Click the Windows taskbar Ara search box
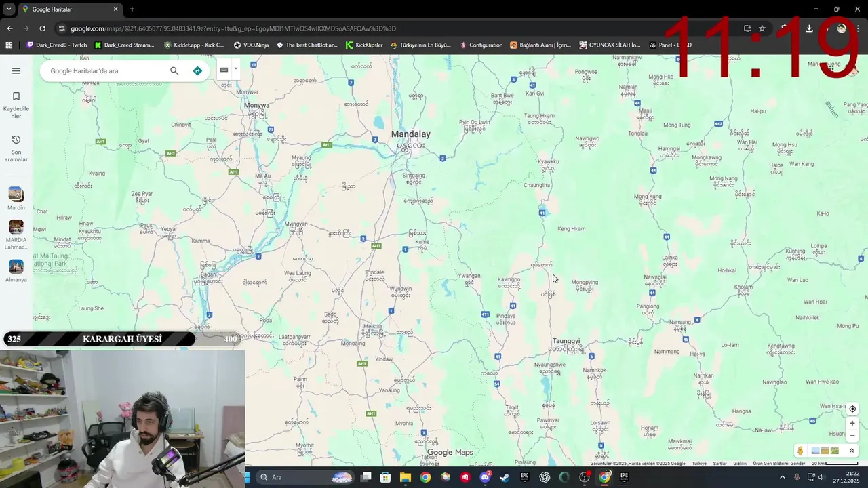The height and width of the screenshot is (488, 868). point(305,477)
